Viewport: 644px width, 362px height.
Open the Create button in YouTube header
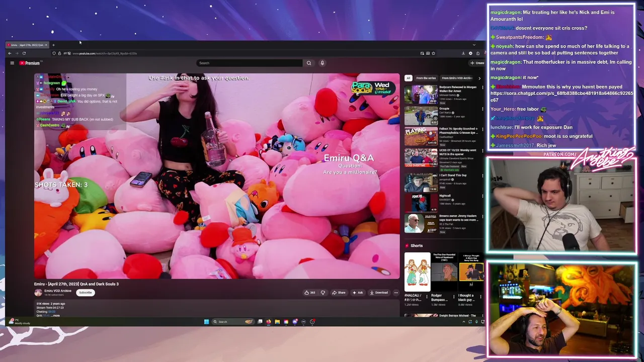[477, 63]
